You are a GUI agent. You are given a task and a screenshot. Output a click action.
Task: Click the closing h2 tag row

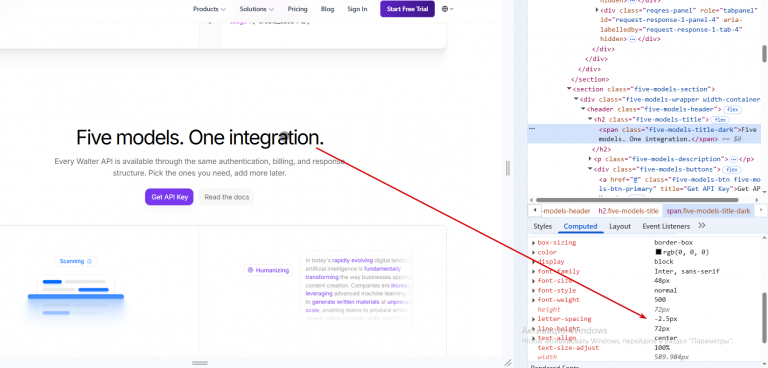602,149
